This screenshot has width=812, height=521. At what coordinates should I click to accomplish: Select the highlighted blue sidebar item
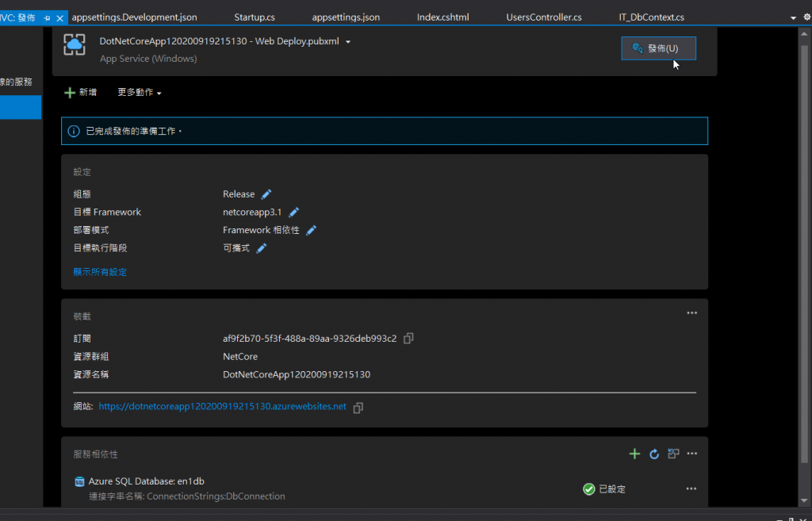coord(21,107)
